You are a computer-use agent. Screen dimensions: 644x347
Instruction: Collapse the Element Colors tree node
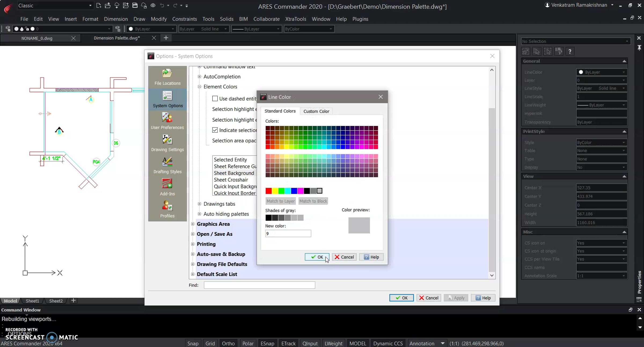point(199,87)
